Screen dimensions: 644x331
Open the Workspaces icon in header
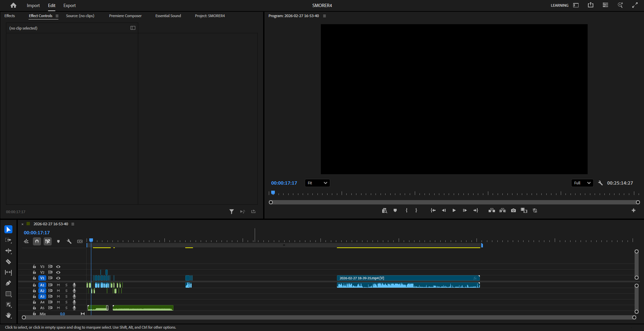coord(576,5)
